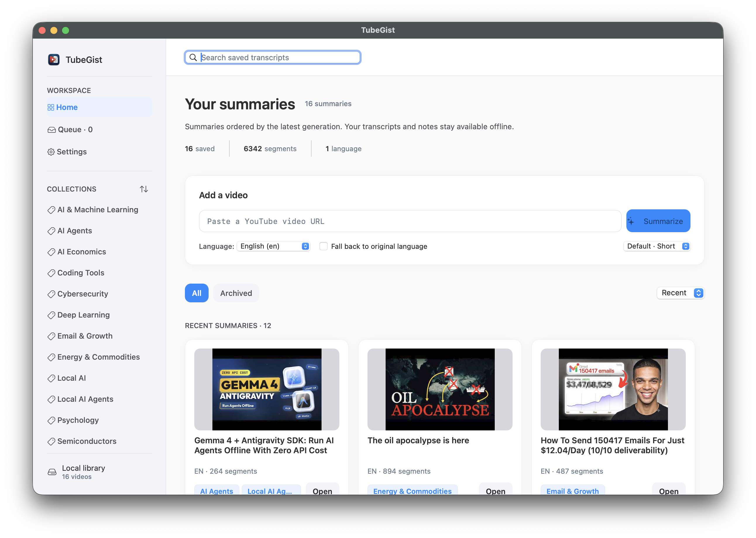This screenshot has height=538, width=756.
Task: Click the Home grid icon in sidebar
Action: pos(51,107)
